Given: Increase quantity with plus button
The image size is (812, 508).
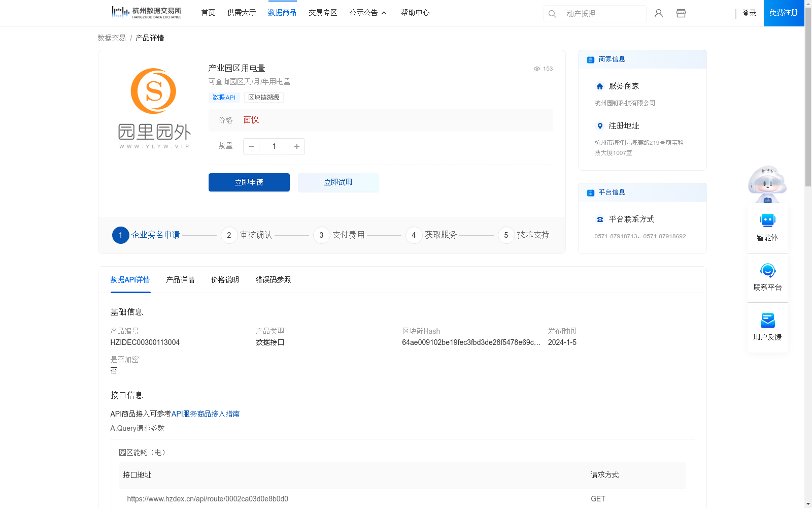Looking at the screenshot, I should [x=297, y=146].
